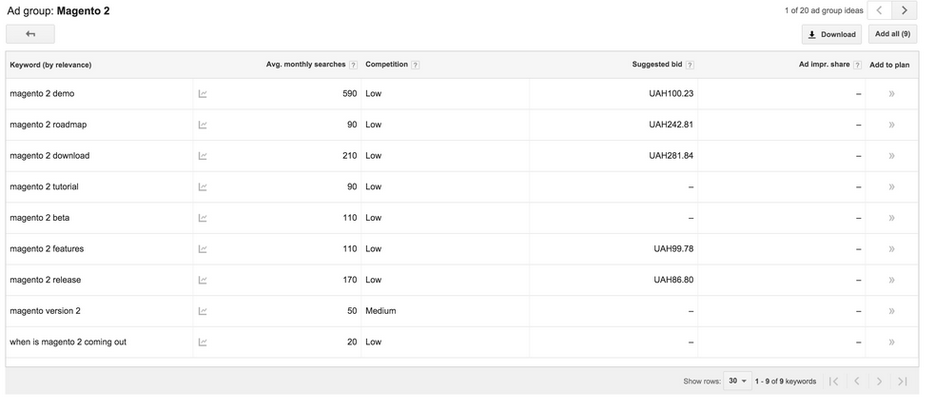This screenshot has width=927, height=399.
Task: Sort by Avg. monthly searches header
Action: (306, 64)
